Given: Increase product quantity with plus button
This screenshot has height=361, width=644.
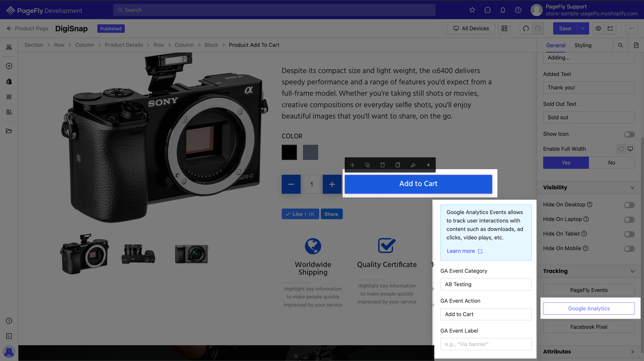Looking at the screenshot, I should (x=332, y=184).
